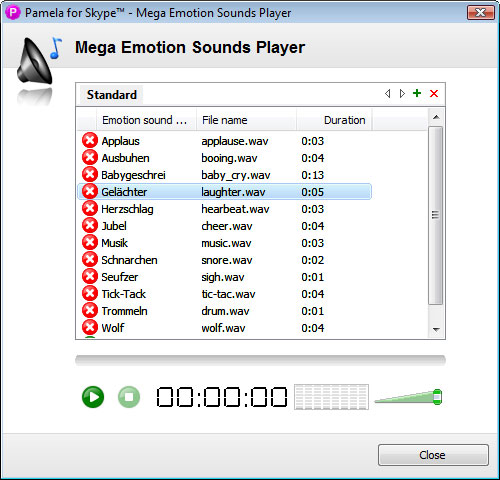
Task: Select the Babygeschrei baby_cry.wav row
Action: coord(224,175)
